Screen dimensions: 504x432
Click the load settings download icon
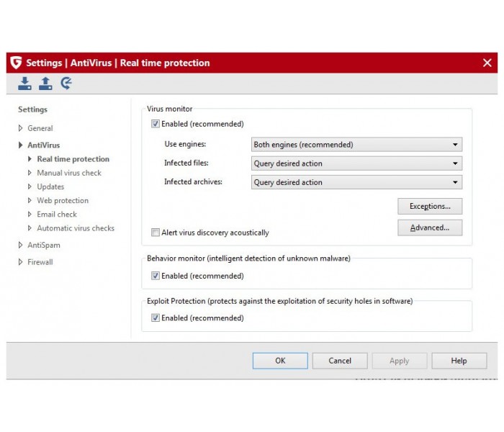(24, 84)
